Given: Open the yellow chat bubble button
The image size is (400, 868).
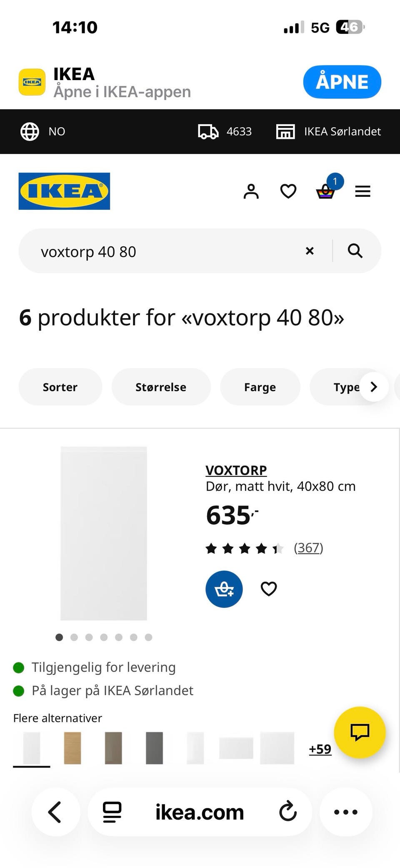Looking at the screenshot, I should [x=360, y=732].
